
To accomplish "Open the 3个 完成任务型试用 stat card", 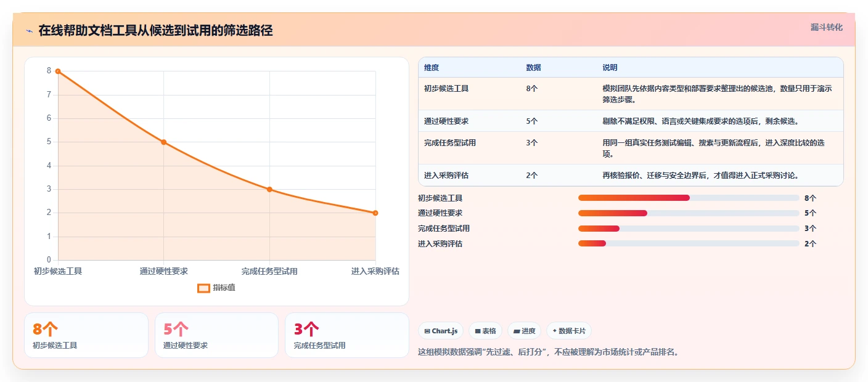I will [347, 335].
